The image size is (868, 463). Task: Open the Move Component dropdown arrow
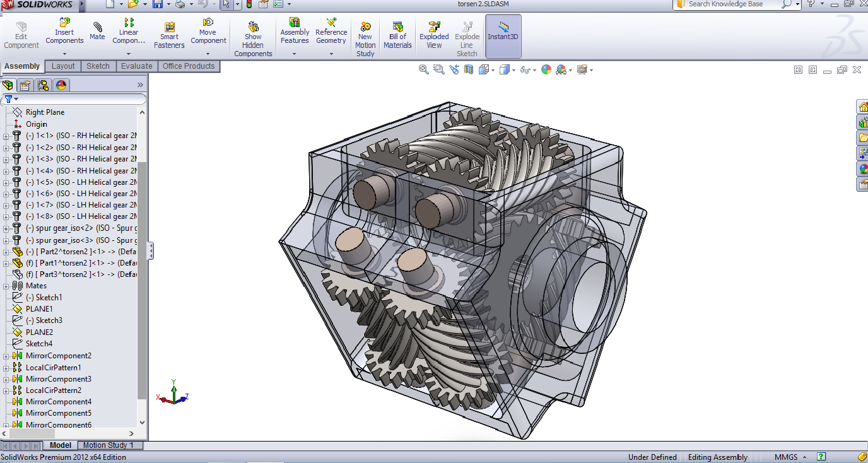point(208,54)
